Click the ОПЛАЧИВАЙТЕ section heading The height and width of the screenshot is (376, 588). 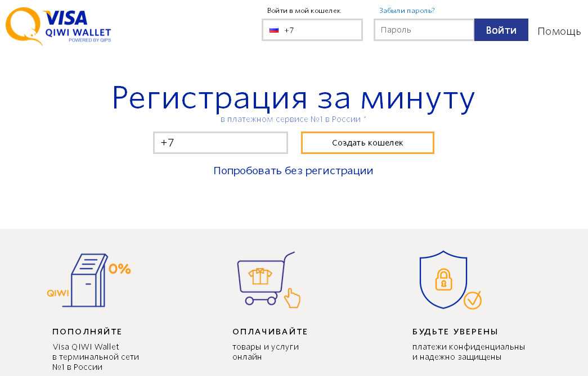270,332
